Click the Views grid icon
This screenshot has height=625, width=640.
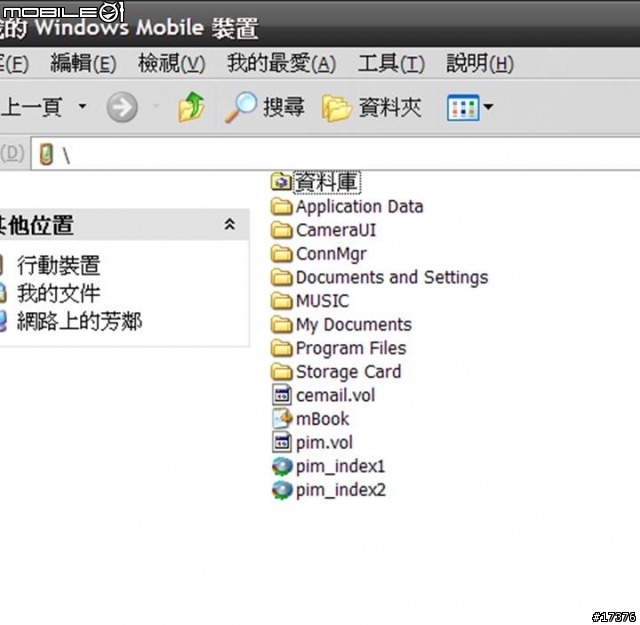463,108
